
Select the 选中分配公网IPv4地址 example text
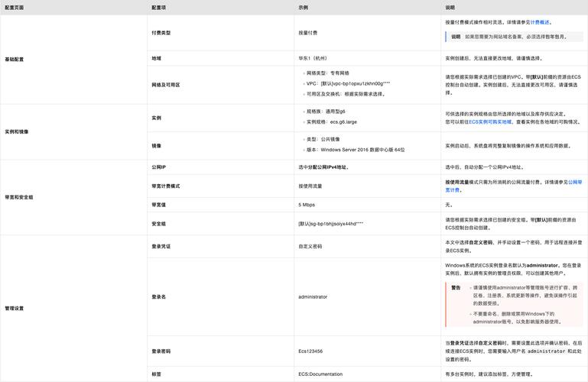pyautogui.click(x=324, y=167)
